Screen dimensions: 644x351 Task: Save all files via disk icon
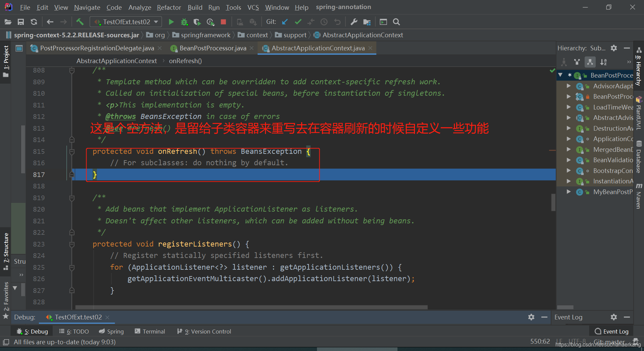21,22
